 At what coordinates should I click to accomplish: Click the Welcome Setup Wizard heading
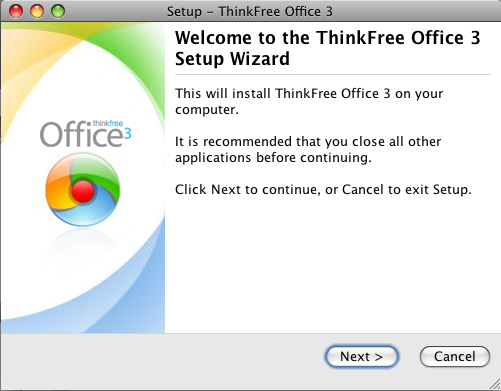click(328, 48)
